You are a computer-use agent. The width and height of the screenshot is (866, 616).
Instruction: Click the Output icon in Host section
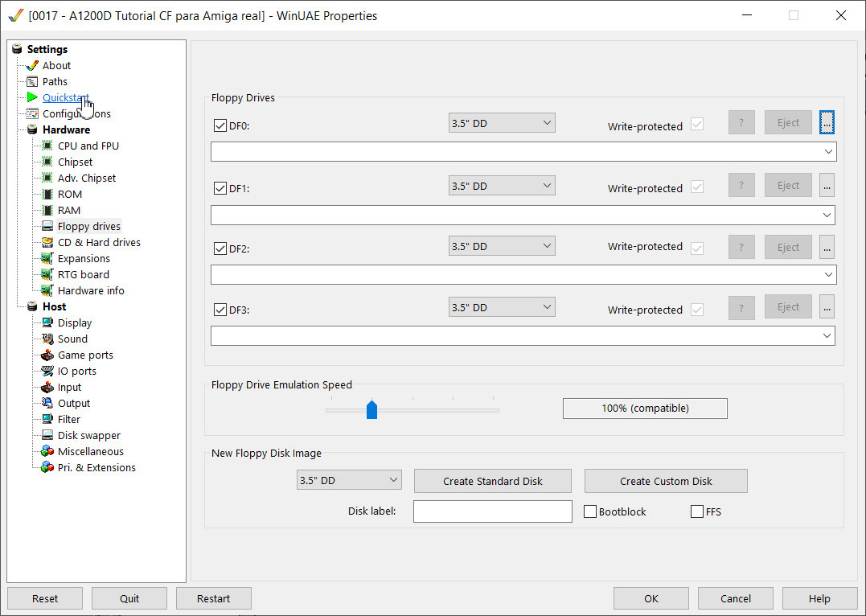(47, 404)
